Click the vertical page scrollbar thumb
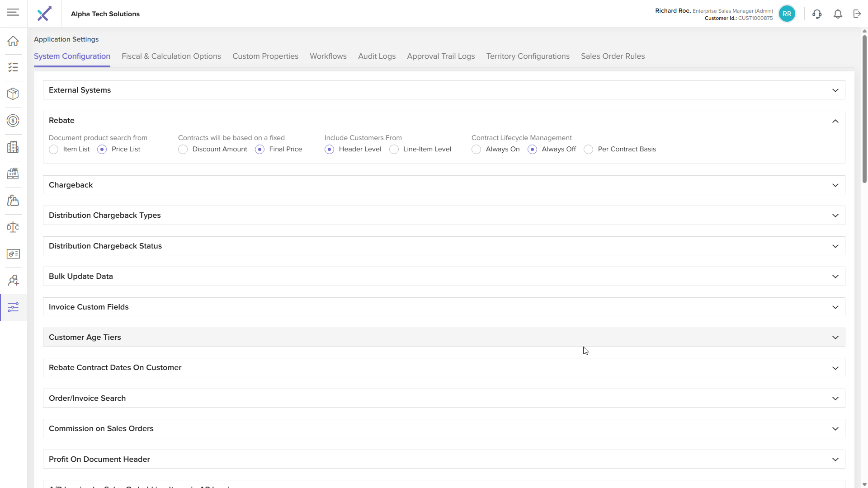This screenshot has width=868, height=488. pyautogui.click(x=864, y=108)
